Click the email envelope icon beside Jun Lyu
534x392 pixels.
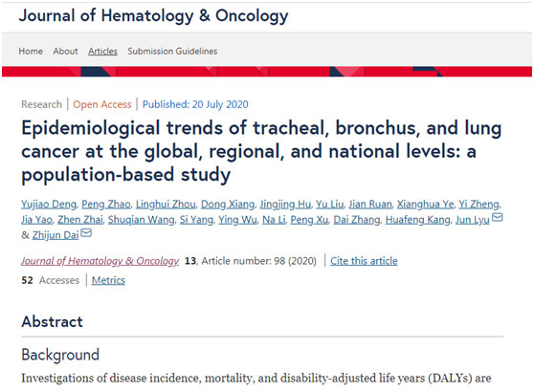coord(498,217)
